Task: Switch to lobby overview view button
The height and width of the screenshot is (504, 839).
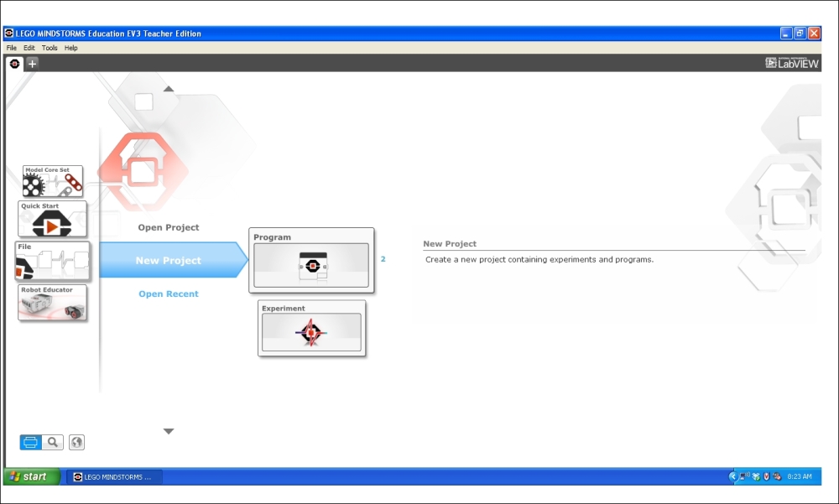Action: pyautogui.click(x=30, y=442)
